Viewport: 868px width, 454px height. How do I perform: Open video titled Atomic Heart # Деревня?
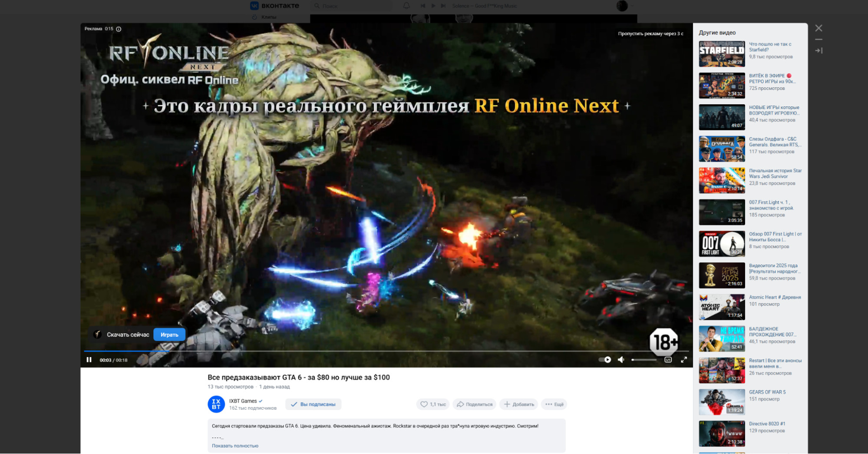tap(775, 298)
